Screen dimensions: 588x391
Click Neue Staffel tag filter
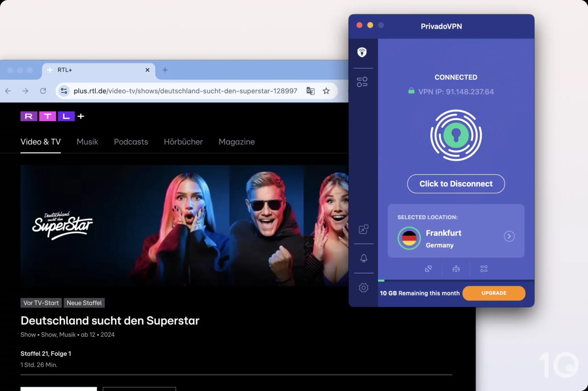84,303
